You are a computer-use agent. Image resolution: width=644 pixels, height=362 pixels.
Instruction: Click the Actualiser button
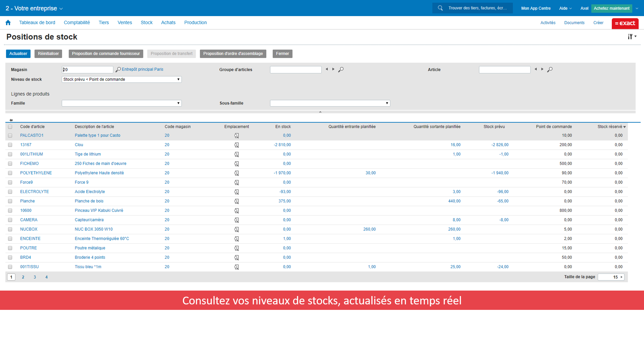(x=19, y=53)
